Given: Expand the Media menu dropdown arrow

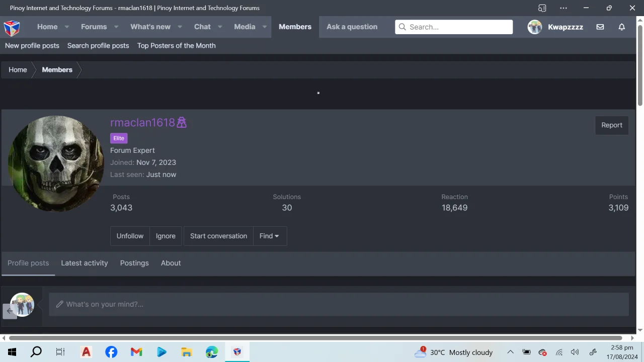Looking at the screenshot, I should (x=264, y=27).
